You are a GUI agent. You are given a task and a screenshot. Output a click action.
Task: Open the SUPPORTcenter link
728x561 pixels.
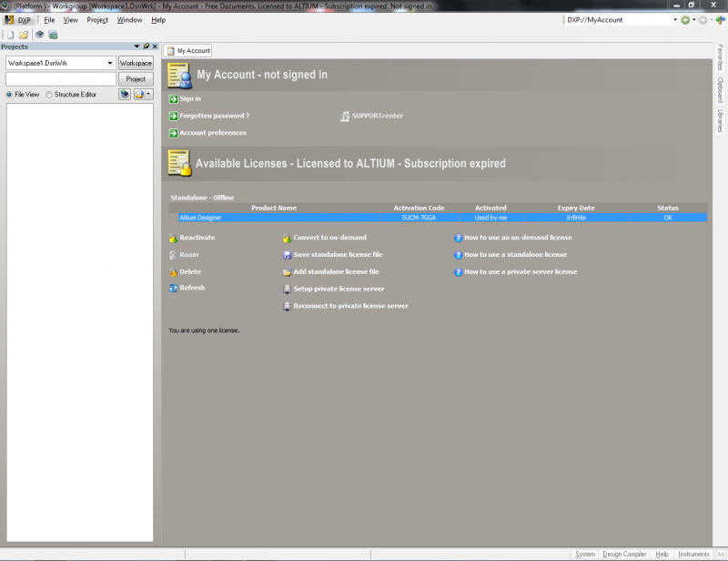tap(378, 116)
